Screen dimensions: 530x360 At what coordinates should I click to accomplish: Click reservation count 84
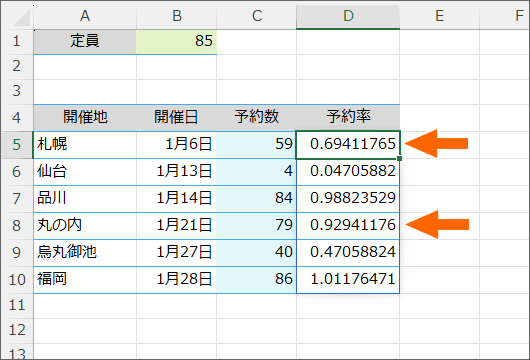pos(257,199)
